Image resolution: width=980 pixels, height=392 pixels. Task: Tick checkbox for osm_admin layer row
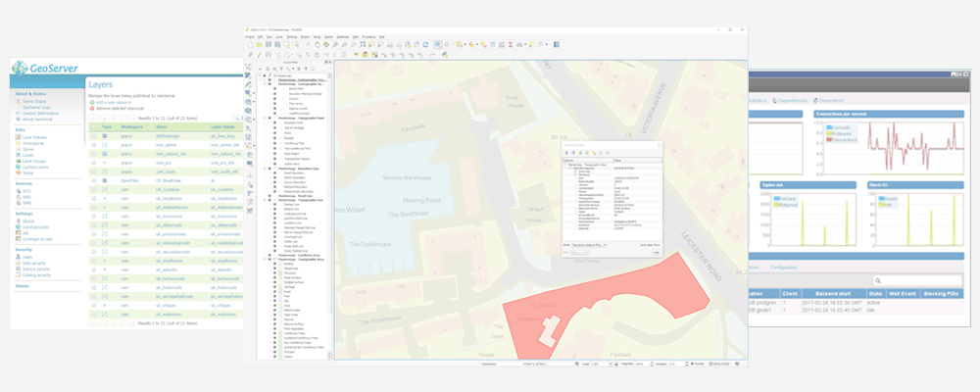(94, 145)
